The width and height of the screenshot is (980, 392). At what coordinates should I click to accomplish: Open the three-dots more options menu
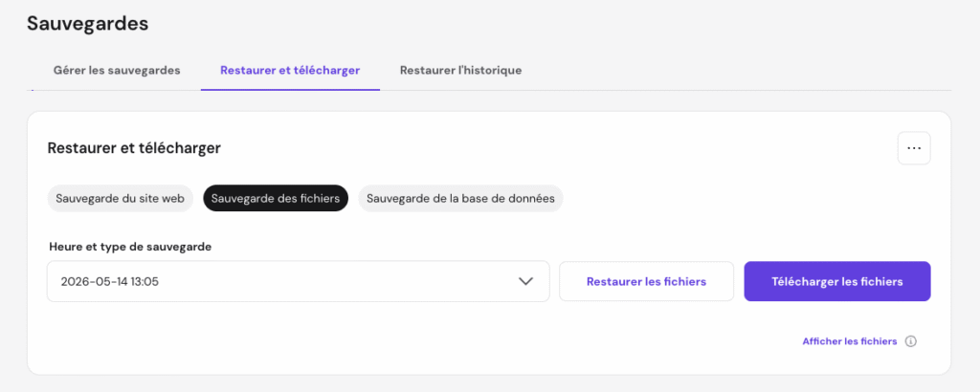914,148
